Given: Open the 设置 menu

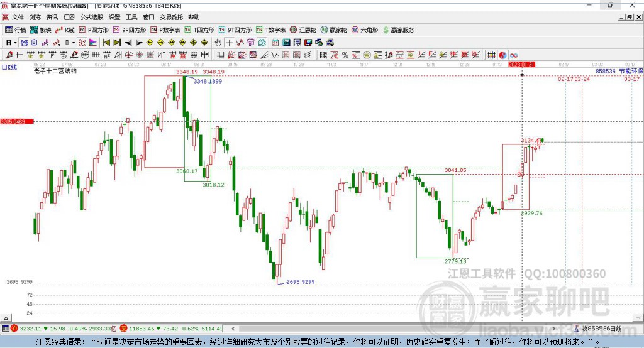Looking at the screenshot, I should coord(114,17).
